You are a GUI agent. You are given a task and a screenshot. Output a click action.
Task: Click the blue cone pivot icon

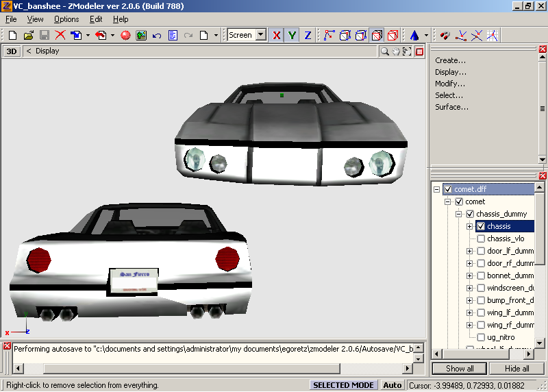pos(414,36)
